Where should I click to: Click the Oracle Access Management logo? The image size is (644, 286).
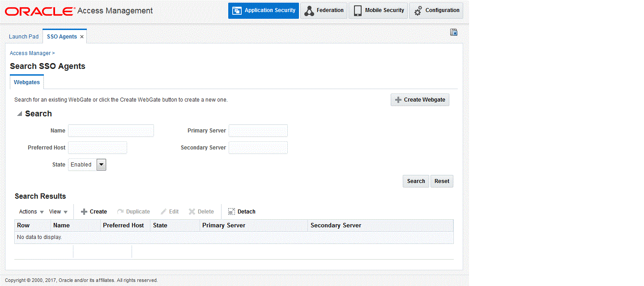click(x=79, y=11)
